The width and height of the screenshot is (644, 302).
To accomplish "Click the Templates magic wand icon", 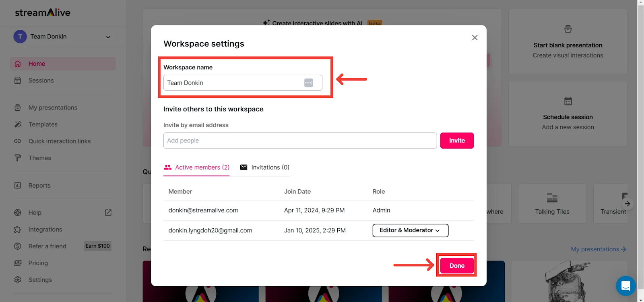I will point(18,124).
